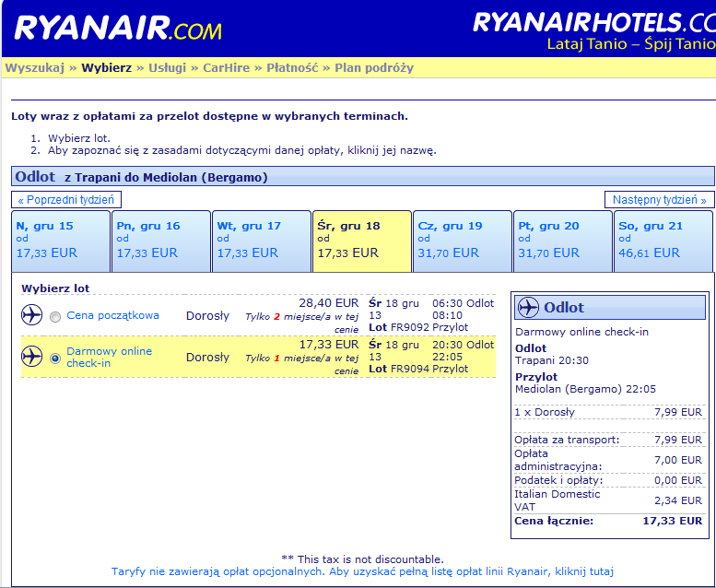Click the Wybierz breadcrumb step
The image size is (716, 588).
pyautogui.click(x=106, y=67)
